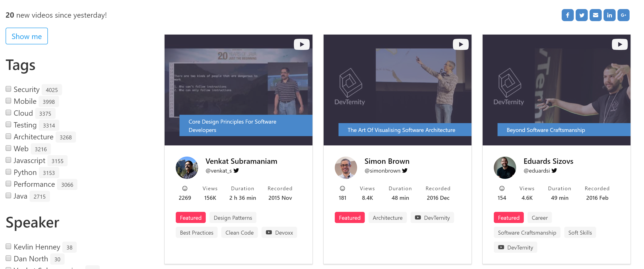Open Twitter bird next to @simonbrown
This screenshot has width=644, height=269.
click(x=405, y=171)
